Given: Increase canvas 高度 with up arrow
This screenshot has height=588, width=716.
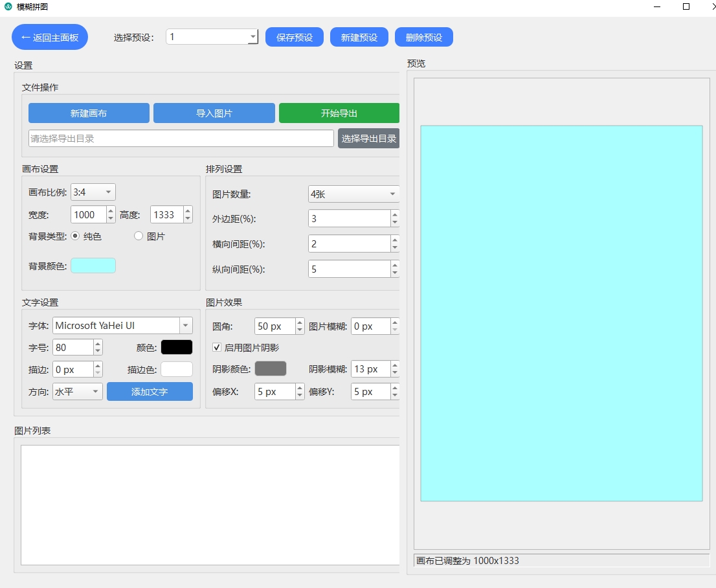Looking at the screenshot, I should pos(188,210).
